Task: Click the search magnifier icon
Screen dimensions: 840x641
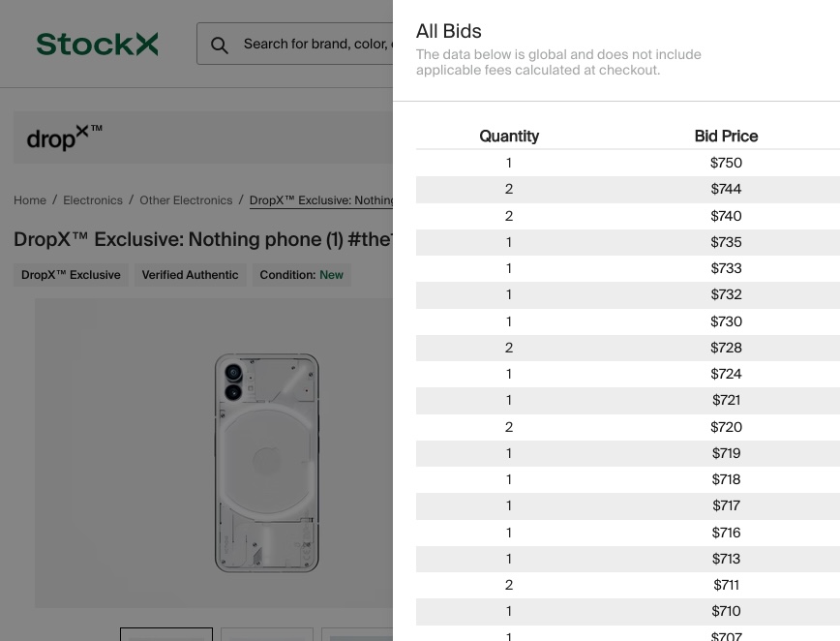Action: 220,46
